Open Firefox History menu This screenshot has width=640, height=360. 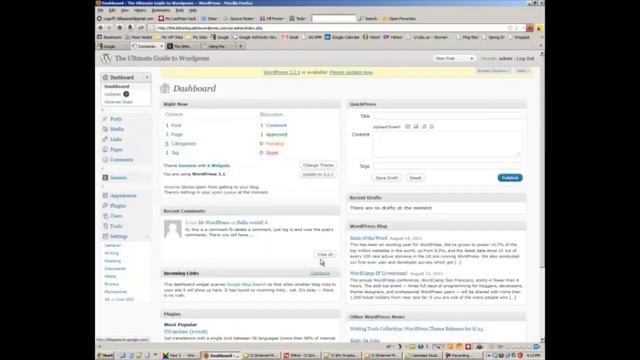click(x=140, y=10)
